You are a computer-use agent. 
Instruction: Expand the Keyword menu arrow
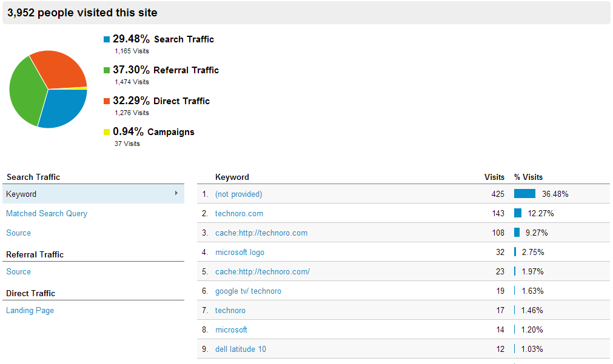[176, 193]
